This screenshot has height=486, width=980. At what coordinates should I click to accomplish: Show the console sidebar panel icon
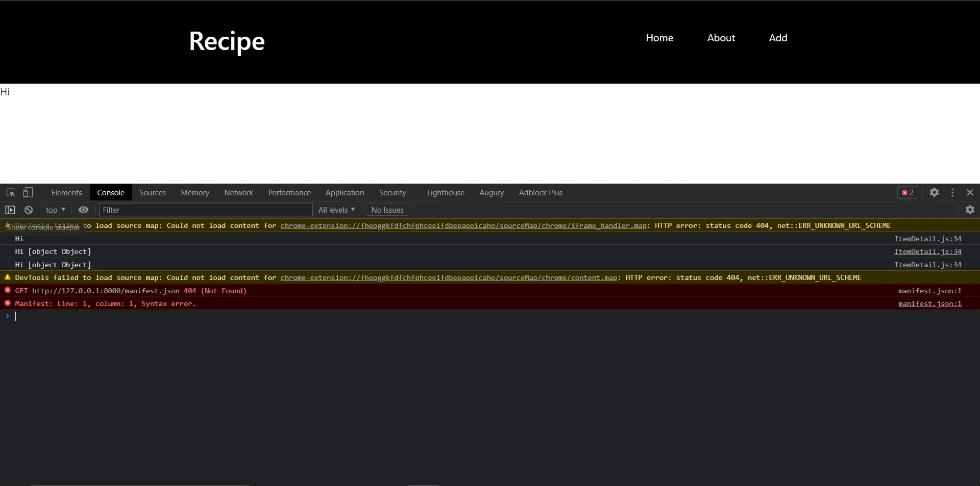pos(10,210)
